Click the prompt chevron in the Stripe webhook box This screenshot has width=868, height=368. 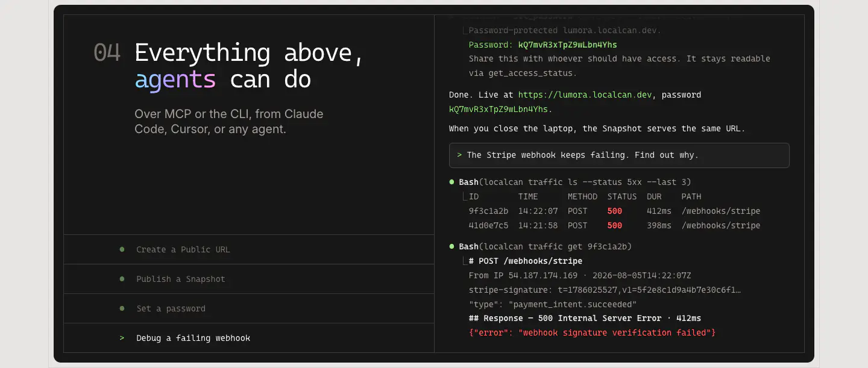click(459, 155)
